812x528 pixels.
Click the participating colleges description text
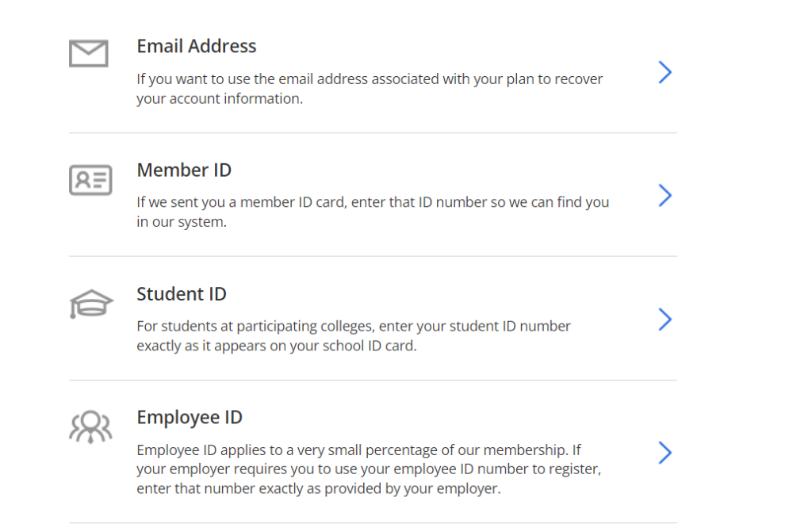pyautogui.click(x=354, y=335)
